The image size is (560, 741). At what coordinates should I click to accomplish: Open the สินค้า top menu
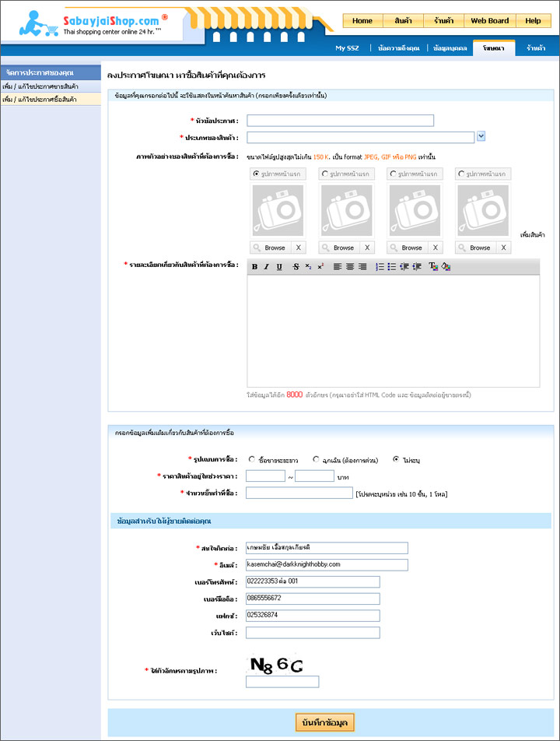(403, 21)
